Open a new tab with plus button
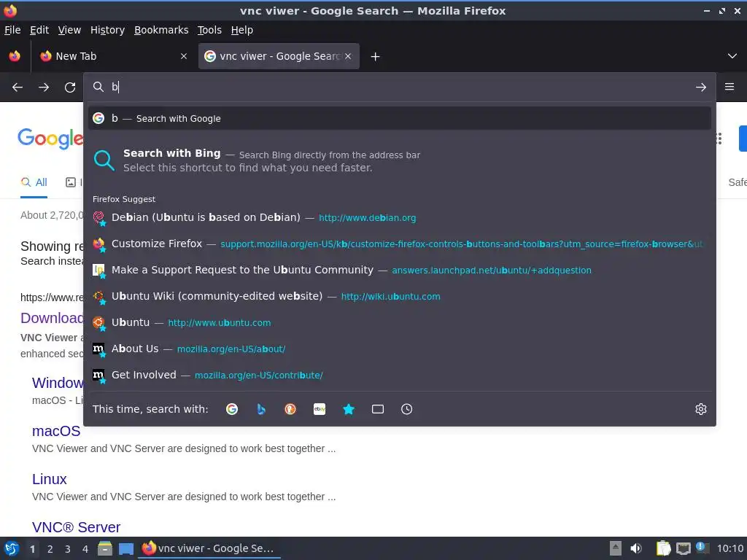 click(x=376, y=57)
